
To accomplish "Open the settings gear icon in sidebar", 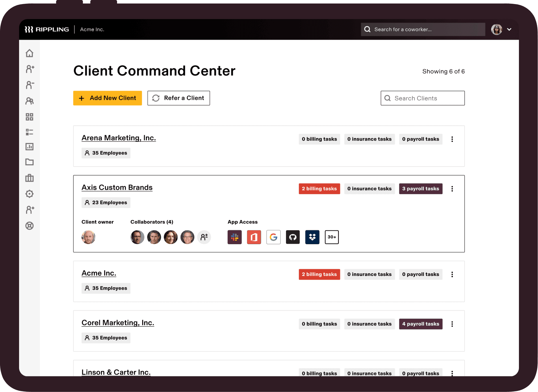I will [29, 194].
